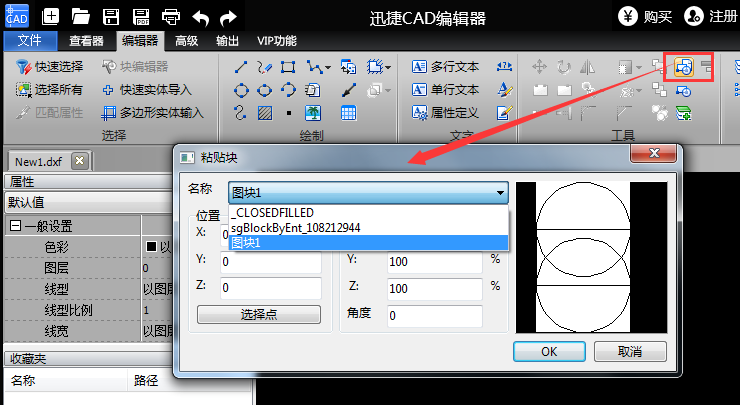Open the 文件 menu
This screenshot has height=405, width=740.
point(30,41)
